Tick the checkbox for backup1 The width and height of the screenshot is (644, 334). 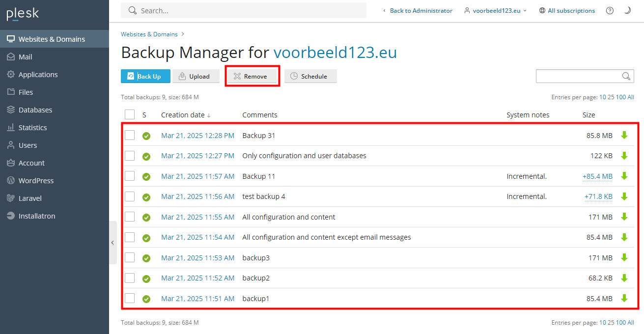coord(130,298)
